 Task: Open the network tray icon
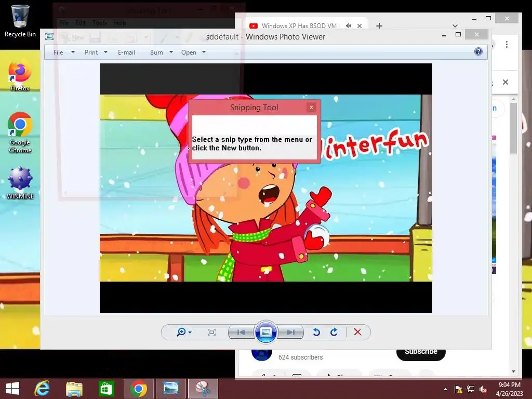coord(471,389)
